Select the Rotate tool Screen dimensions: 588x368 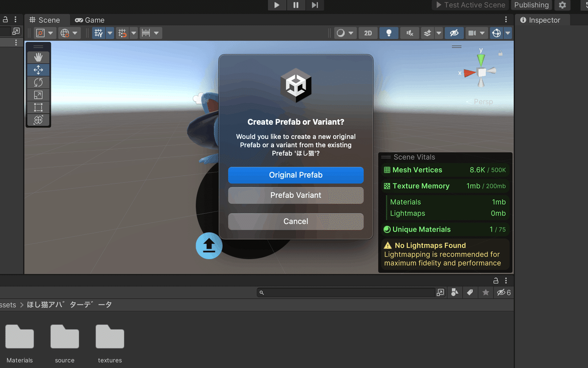[x=38, y=82]
